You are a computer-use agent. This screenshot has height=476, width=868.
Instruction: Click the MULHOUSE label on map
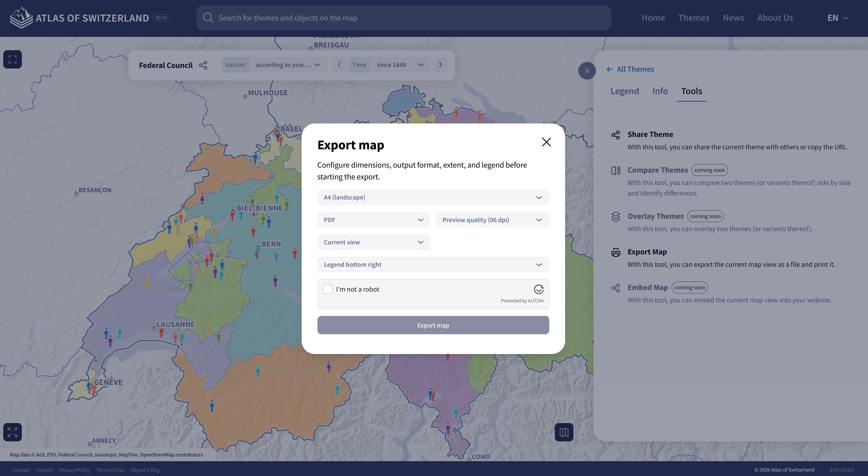[x=268, y=93]
